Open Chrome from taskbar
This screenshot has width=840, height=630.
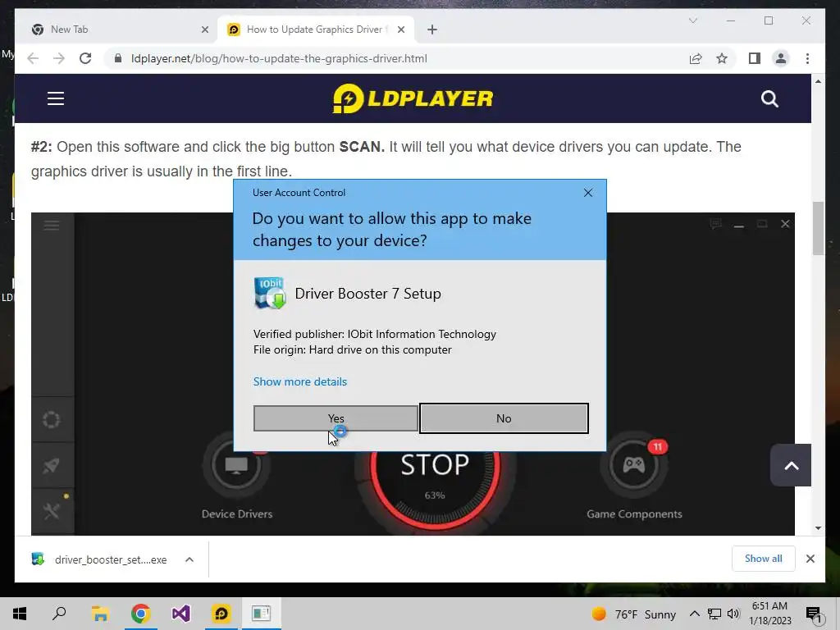140,614
